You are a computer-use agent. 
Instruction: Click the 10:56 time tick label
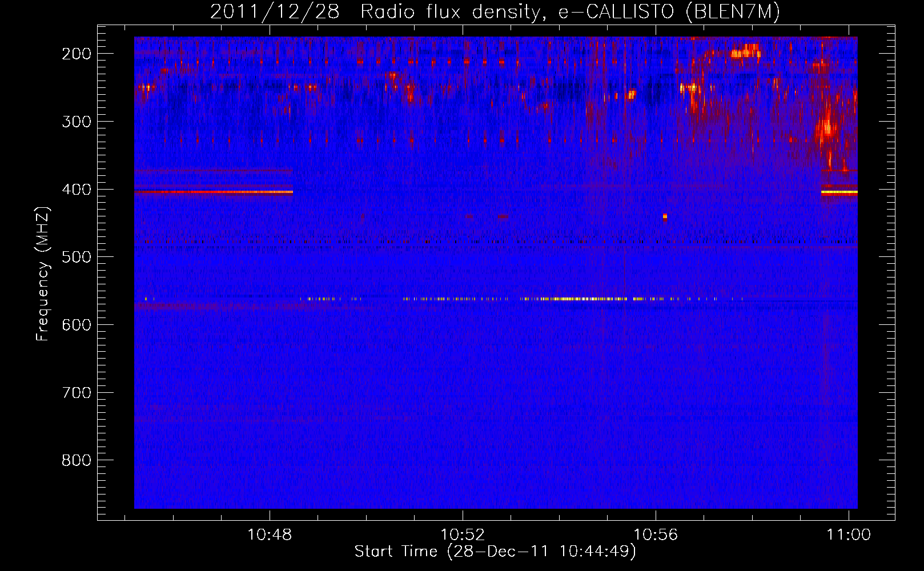(x=656, y=534)
